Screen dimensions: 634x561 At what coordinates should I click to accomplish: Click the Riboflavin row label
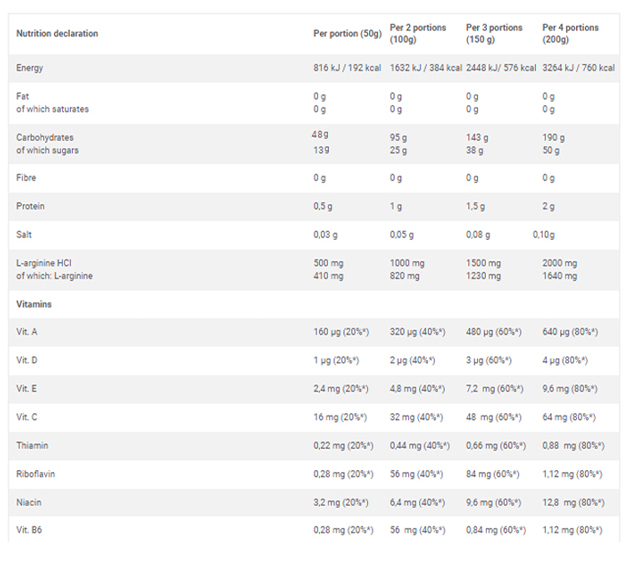pos(36,474)
